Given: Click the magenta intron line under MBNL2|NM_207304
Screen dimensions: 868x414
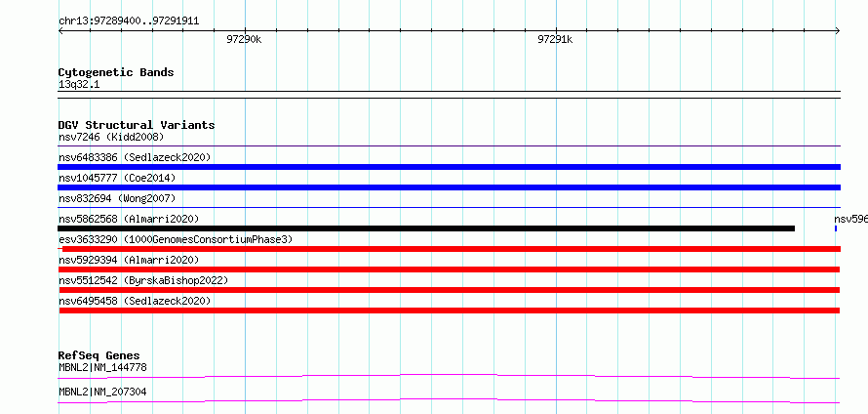Looking at the screenshot, I should pos(449,400).
